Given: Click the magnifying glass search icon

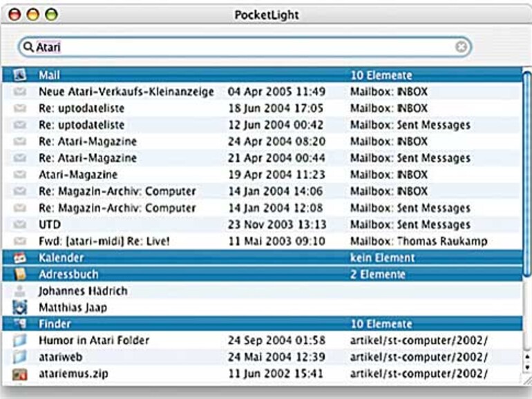Looking at the screenshot, I should (28, 46).
